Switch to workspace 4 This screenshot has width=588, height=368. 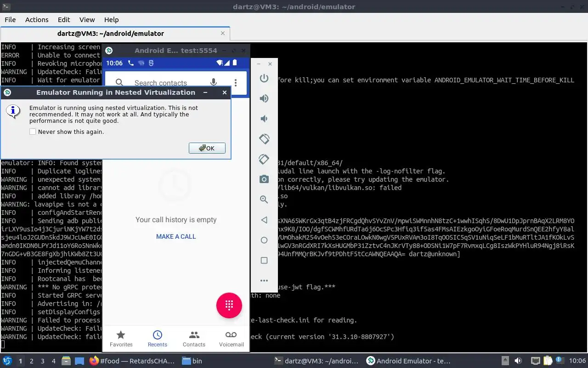54,361
